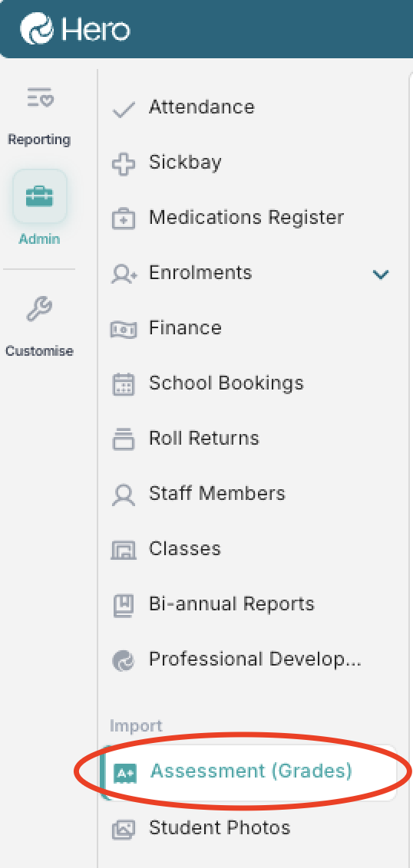This screenshot has width=413, height=868.
Task: Open Student Photos import option
Action: (x=249, y=828)
